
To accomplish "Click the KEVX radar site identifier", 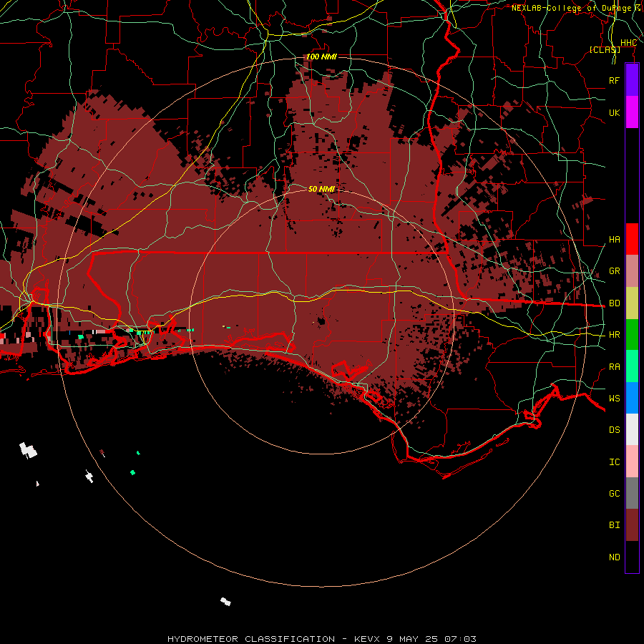I will (367, 639).
